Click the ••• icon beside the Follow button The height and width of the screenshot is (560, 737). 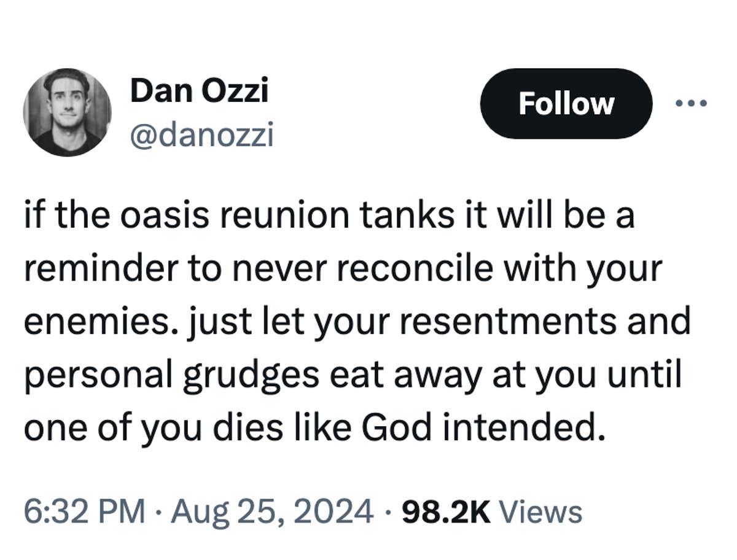tap(690, 103)
